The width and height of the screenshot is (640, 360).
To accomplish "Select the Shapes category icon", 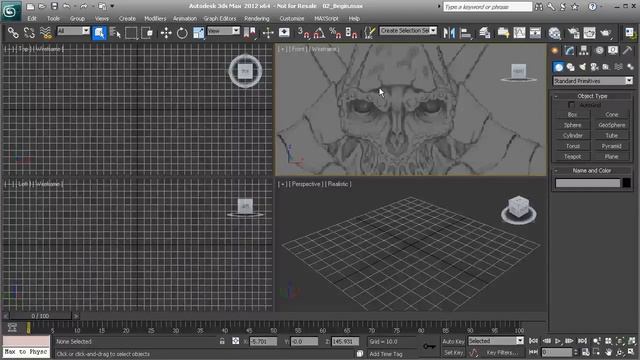I will (x=571, y=67).
